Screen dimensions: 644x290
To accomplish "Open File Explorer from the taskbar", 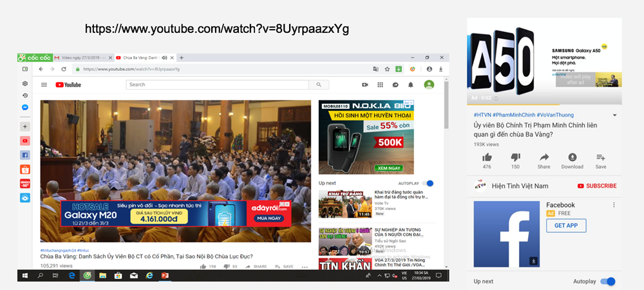I will tap(102, 276).
